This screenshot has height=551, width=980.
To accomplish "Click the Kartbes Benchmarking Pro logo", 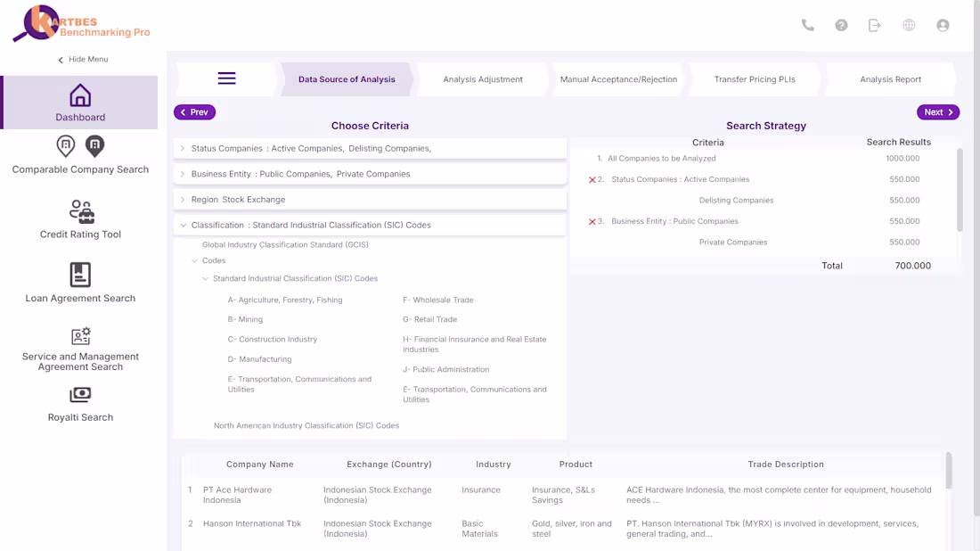I will [x=81, y=24].
